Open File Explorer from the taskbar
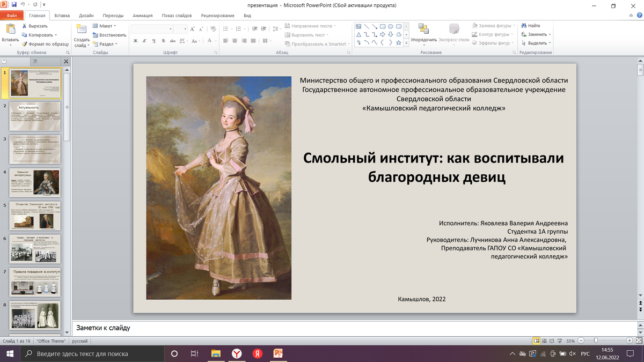This screenshot has width=644, height=362. (x=216, y=353)
